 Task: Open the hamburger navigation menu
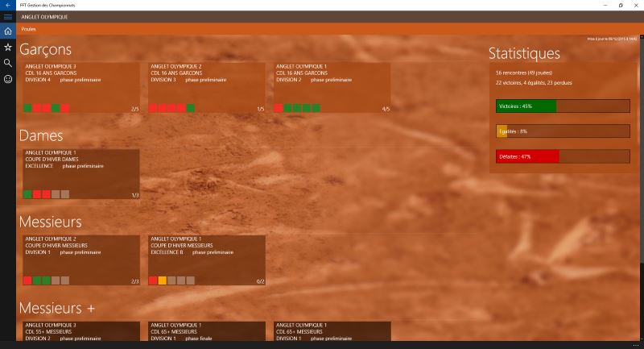[8, 17]
